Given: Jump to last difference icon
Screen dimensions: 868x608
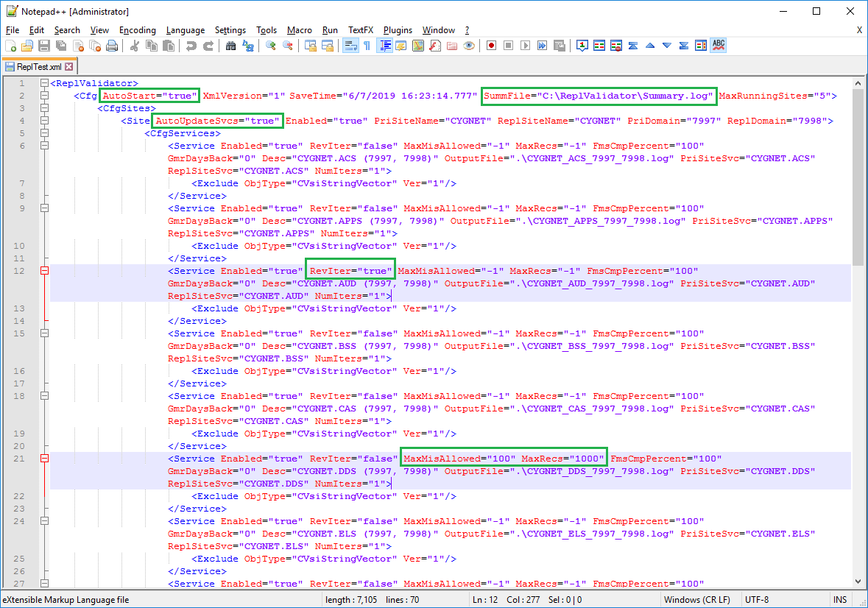Looking at the screenshot, I should [x=684, y=46].
